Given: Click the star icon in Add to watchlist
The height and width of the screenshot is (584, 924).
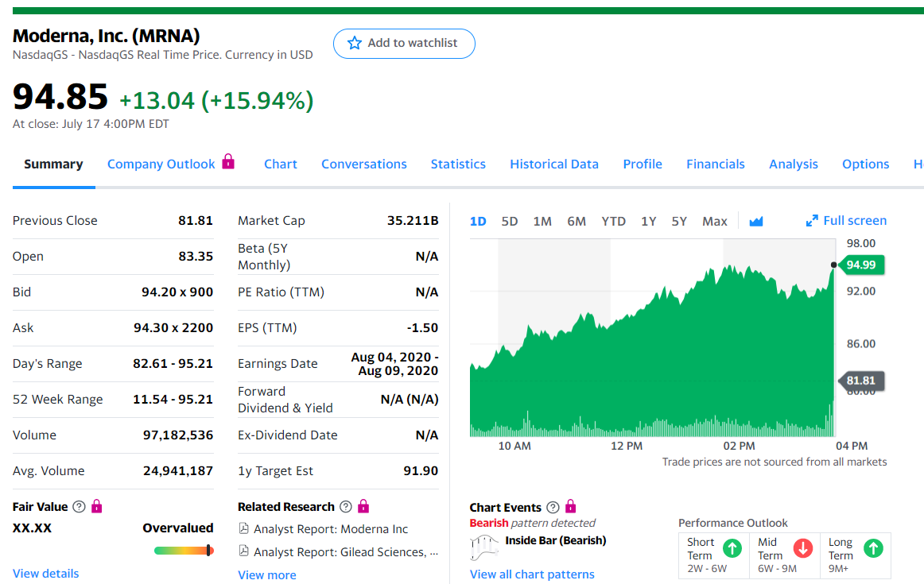Looking at the screenshot, I should tap(354, 43).
